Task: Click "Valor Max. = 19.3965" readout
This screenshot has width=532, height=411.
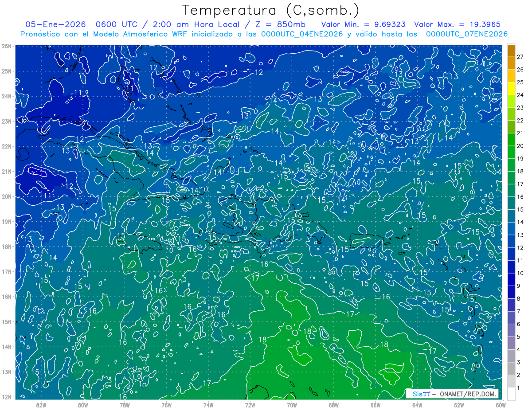Action: [x=458, y=24]
